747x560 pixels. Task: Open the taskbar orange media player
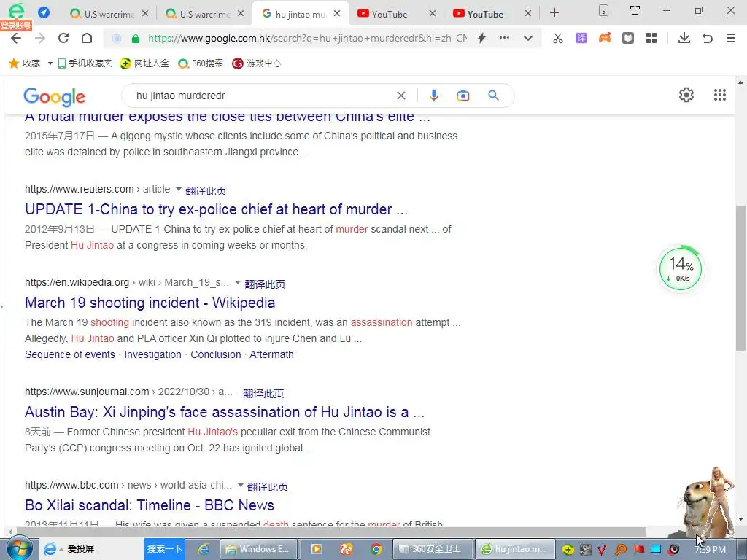point(317,550)
